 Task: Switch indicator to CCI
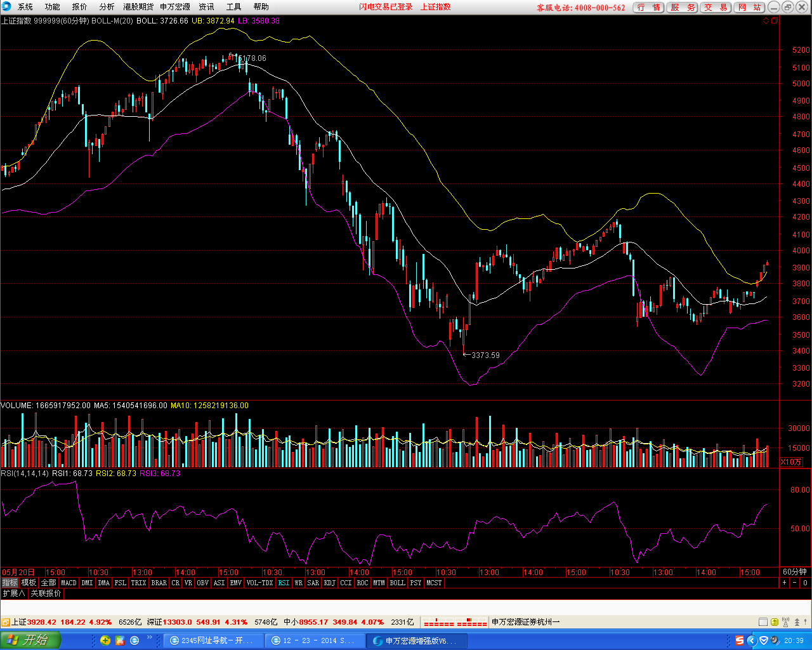point(346,583)
